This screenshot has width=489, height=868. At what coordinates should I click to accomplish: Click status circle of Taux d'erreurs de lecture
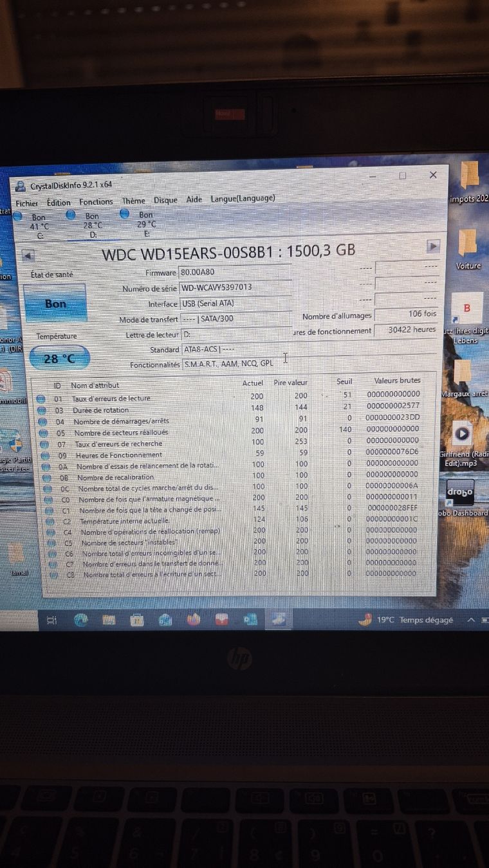[x=41, y=399]
